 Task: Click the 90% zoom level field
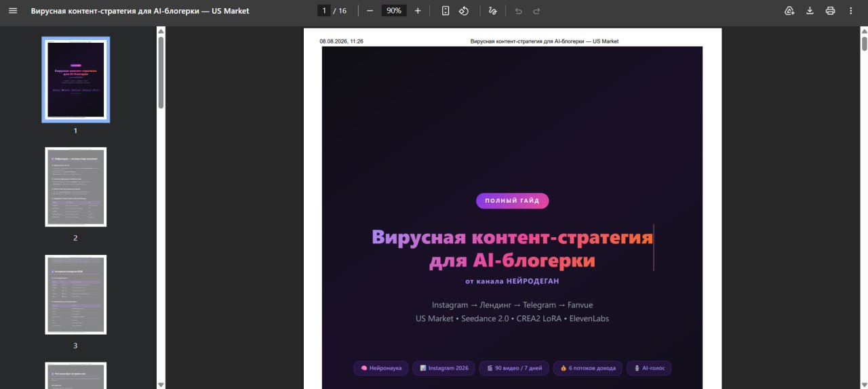point(394,11)
